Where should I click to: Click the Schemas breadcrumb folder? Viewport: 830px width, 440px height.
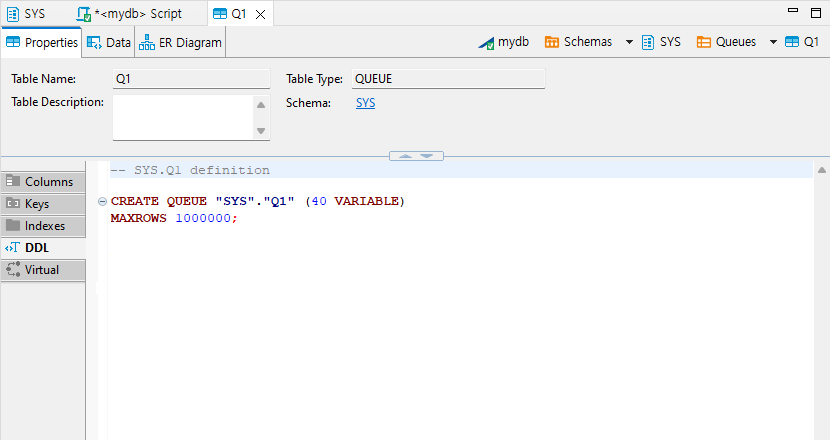click(x=578, y=42)
